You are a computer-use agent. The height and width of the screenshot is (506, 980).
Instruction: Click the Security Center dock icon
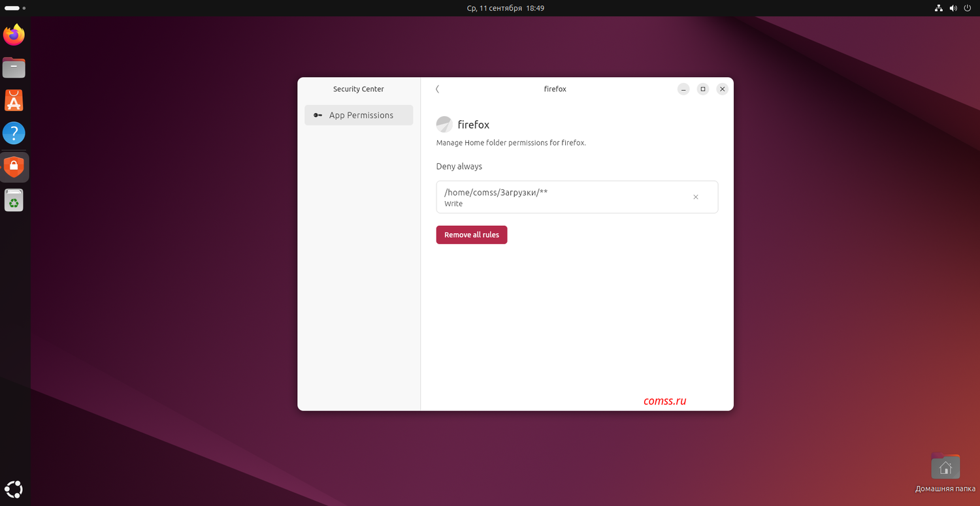(x=14, y=167)
